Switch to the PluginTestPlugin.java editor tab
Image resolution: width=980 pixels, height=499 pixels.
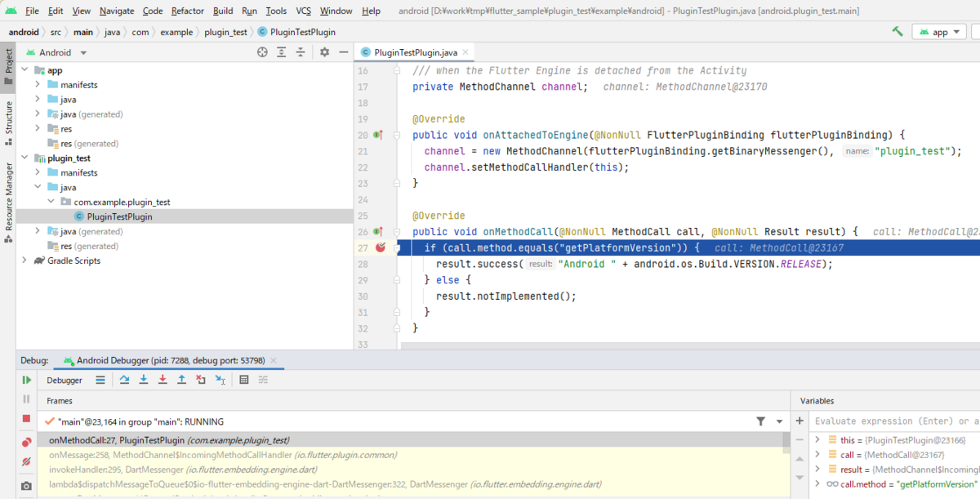[415, 52]
